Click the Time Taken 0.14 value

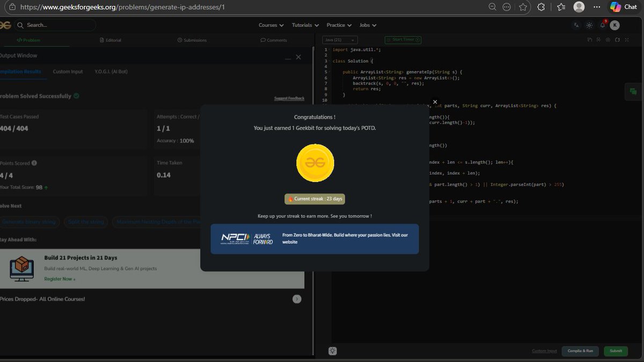point(164,175)
